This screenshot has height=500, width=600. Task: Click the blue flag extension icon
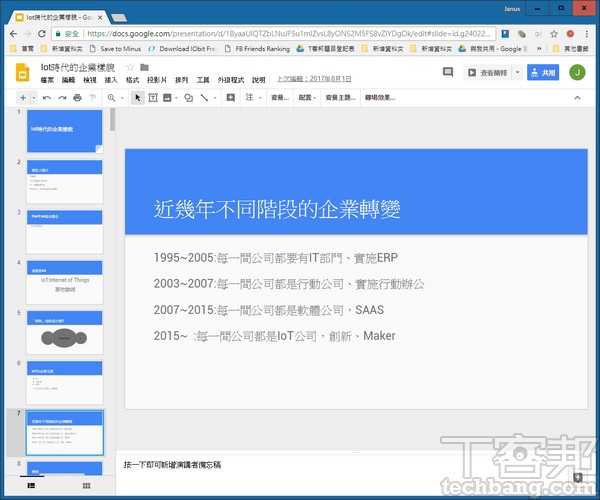(x=505, y=34)
